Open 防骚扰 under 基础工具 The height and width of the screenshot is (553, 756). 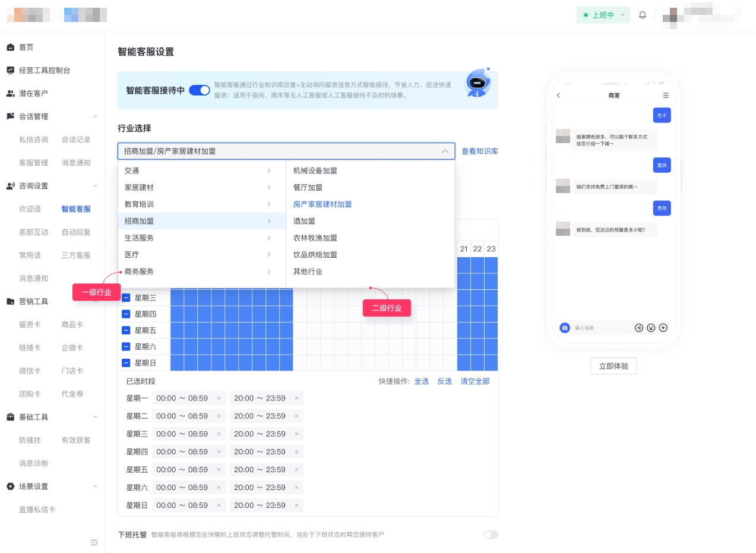30,440
